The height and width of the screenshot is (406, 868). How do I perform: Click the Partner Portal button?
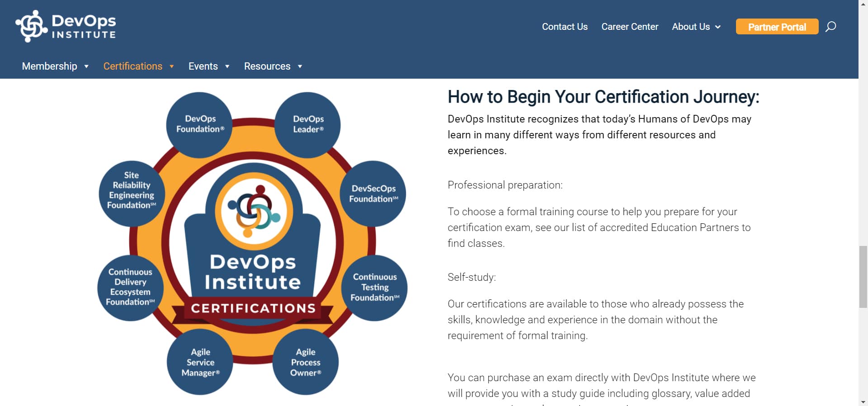(777, 27)
